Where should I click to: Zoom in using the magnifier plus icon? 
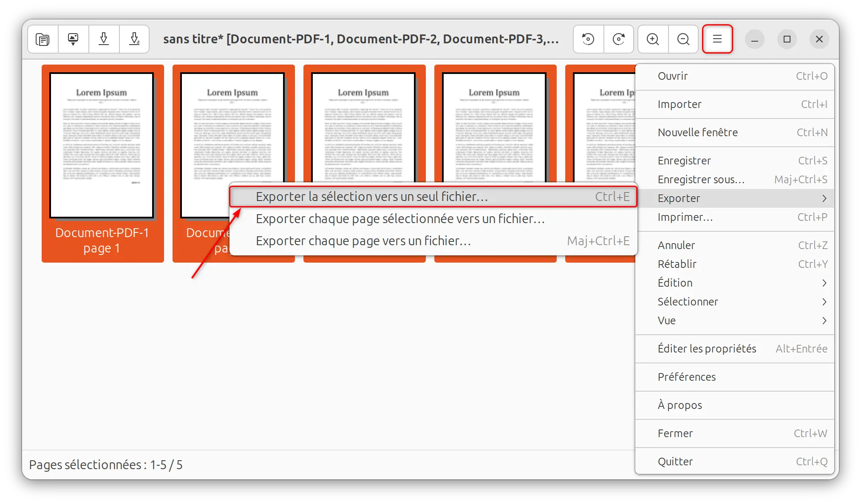653,39
